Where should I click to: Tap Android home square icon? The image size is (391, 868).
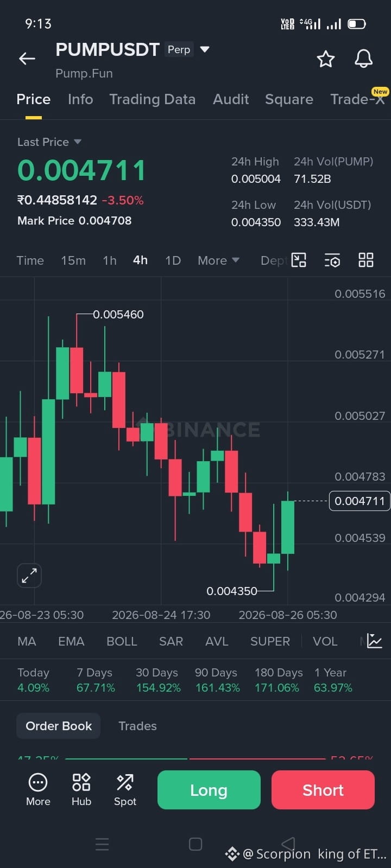point(195,844)
